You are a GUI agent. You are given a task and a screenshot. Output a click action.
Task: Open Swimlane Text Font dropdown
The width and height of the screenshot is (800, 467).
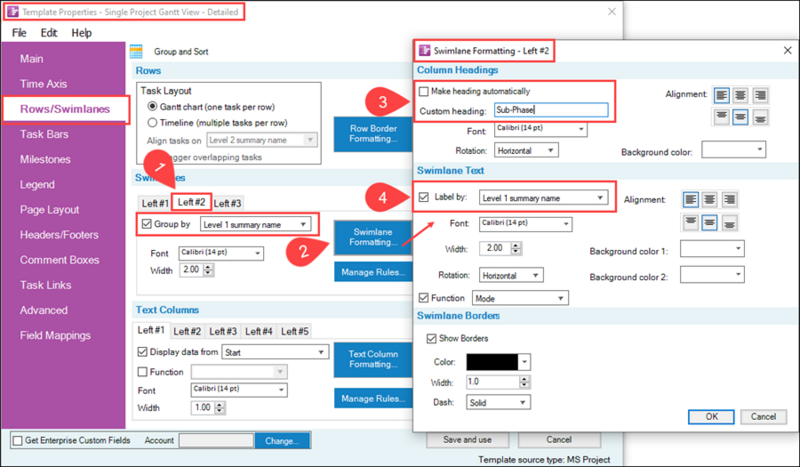pos(526,224)
